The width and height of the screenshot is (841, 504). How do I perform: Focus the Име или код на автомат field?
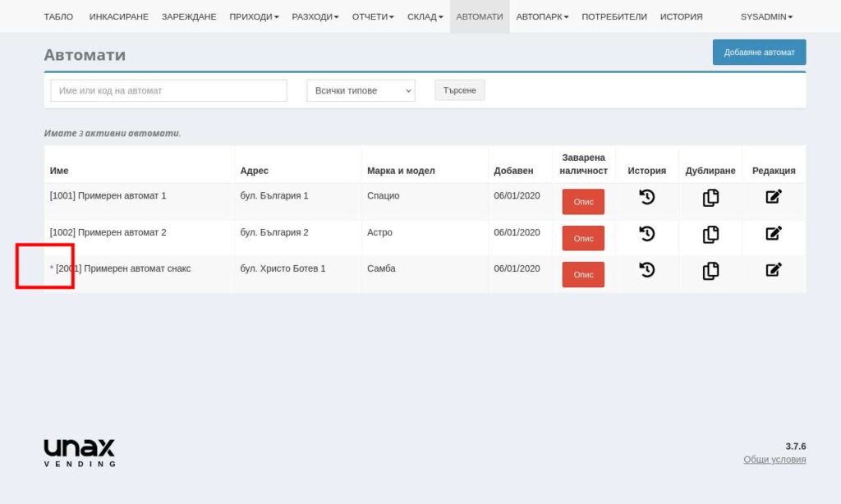pyautogui.click(x=168, y=90)
